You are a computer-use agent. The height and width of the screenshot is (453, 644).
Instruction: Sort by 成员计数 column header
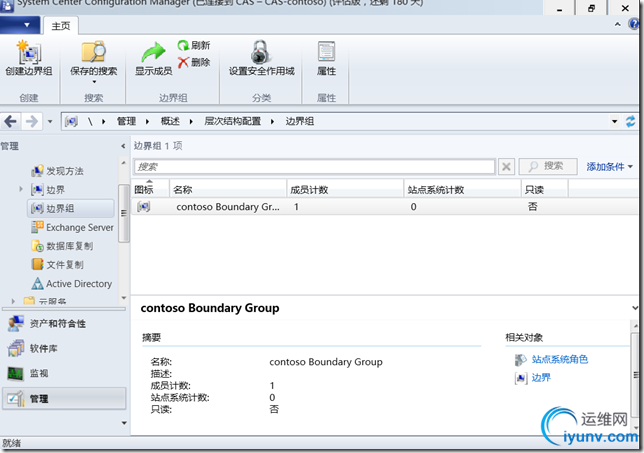345,189
